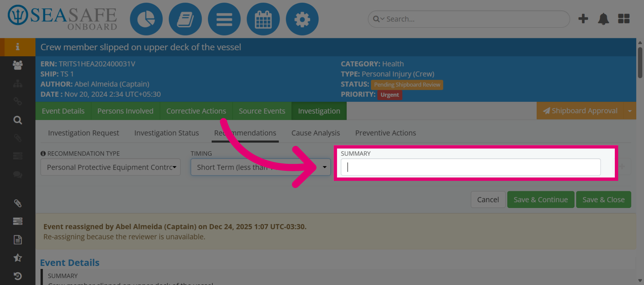Screen dimensions: 644x285
Task: Click the Event Details section heading
Action: (70, 263)
